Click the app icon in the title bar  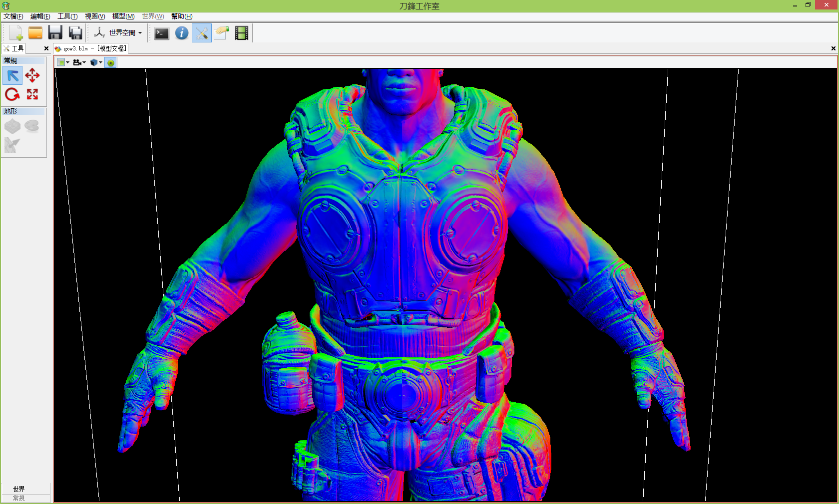(6, 6)
